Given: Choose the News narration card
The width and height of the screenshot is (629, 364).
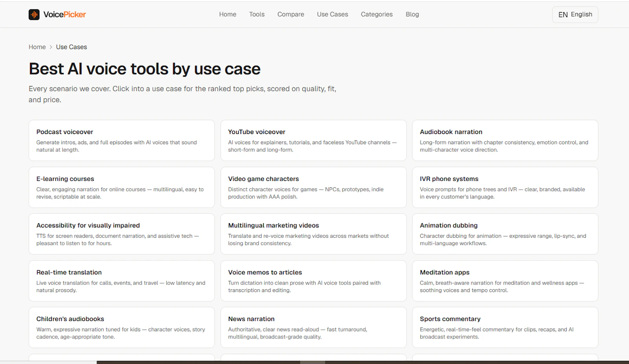Looking at the screenshot, I should coord(313,327).
